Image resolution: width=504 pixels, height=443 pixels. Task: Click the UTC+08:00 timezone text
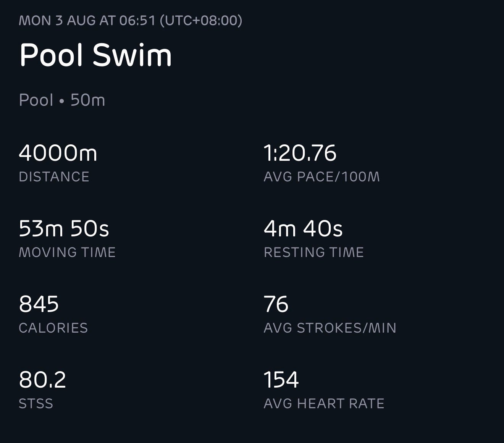(201, 20)
